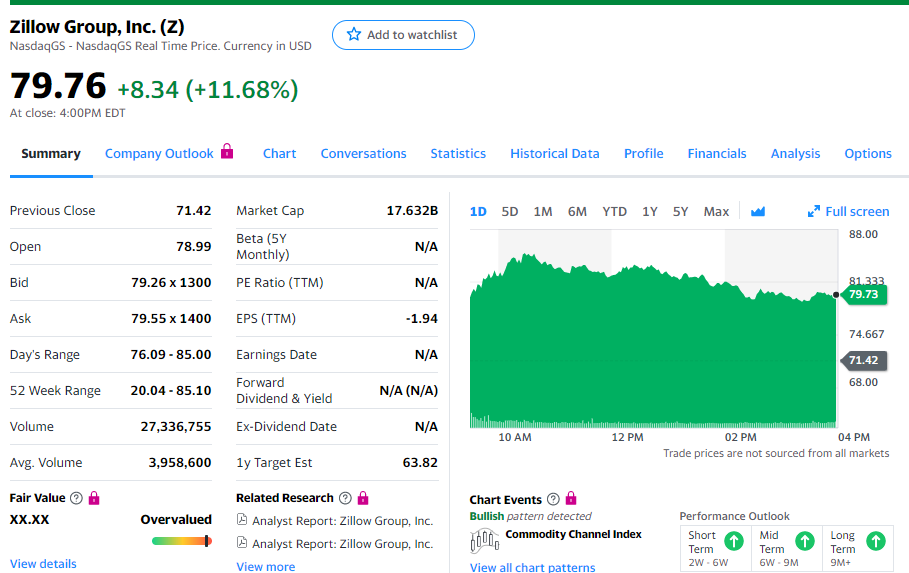909x573 pixels.
Task: Click the star icon in Add to watchlist
Action: click(353, 35)
